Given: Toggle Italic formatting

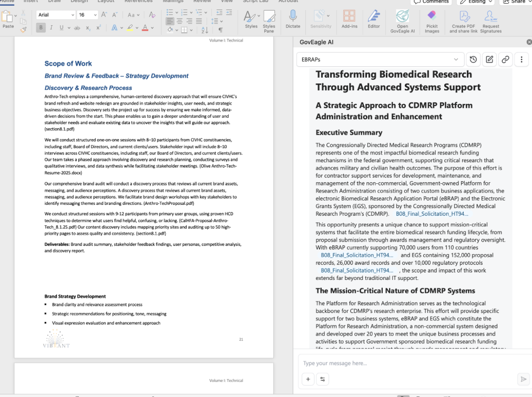Looking at the screenshot, I should coord(51,28).
